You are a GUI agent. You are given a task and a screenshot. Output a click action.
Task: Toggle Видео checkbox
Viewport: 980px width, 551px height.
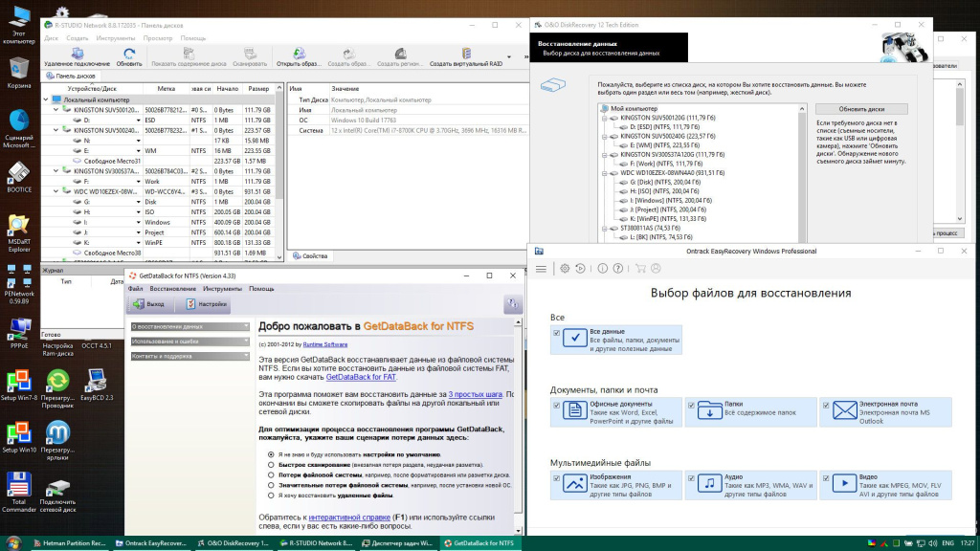[x=826, y=478]
